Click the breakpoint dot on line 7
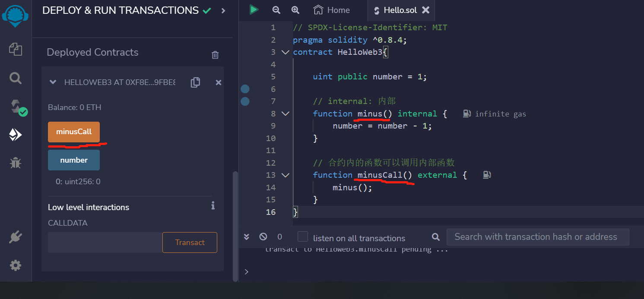Viewport: 644px width, 299px height. point(245,101)
